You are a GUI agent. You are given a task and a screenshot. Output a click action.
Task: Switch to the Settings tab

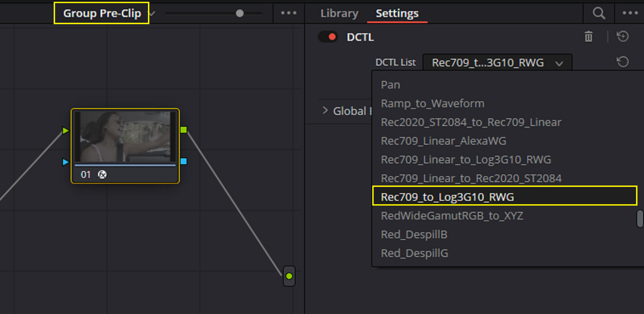(397, 14)
